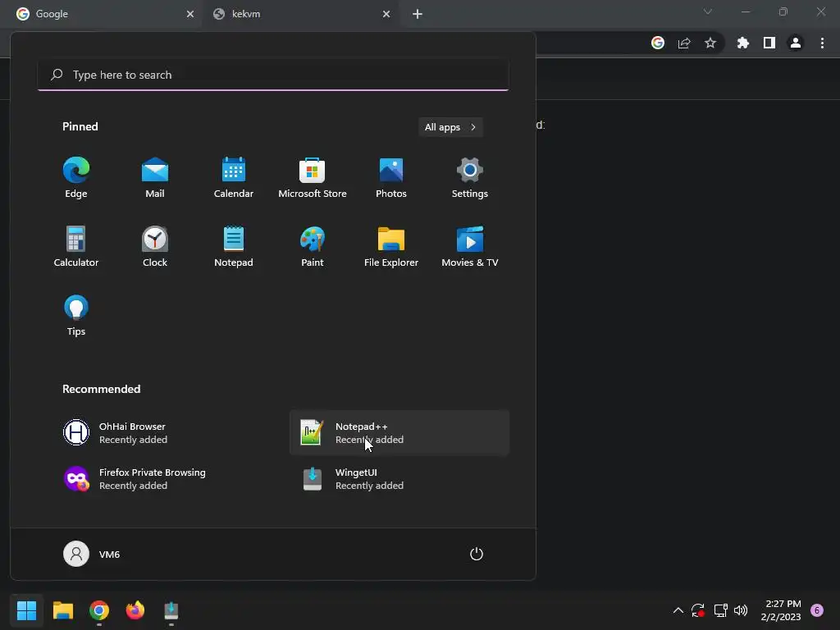Open recommended WingetUI app

coord(399,479)
